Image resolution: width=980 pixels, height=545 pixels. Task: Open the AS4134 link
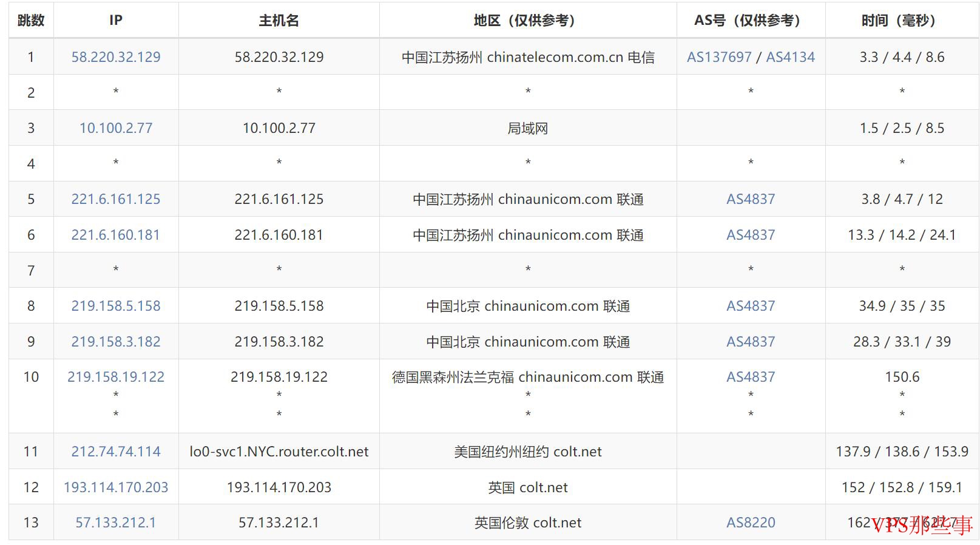click(791, 57)
